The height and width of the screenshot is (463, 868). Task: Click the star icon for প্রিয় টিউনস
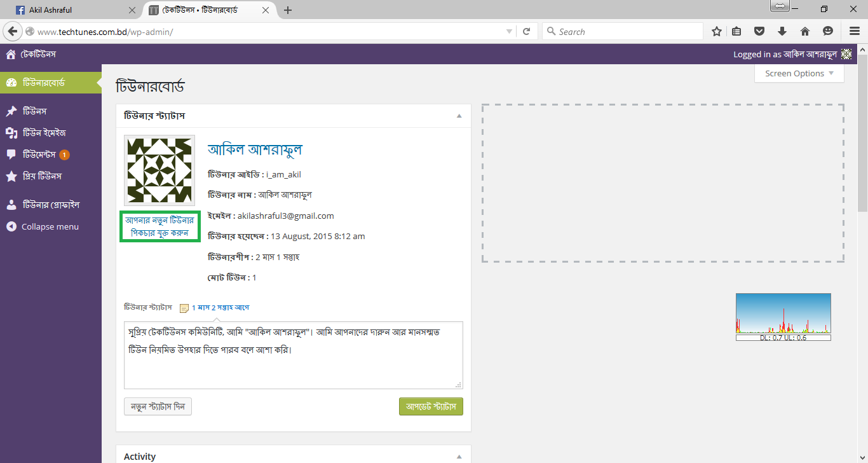pyautogui.click(x=11, y=176)
